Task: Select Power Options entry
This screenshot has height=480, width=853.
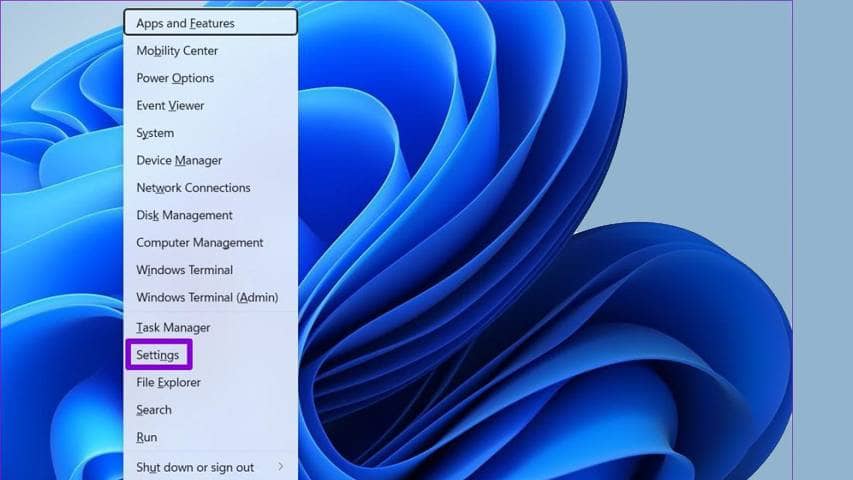Action: pos(211,78)
